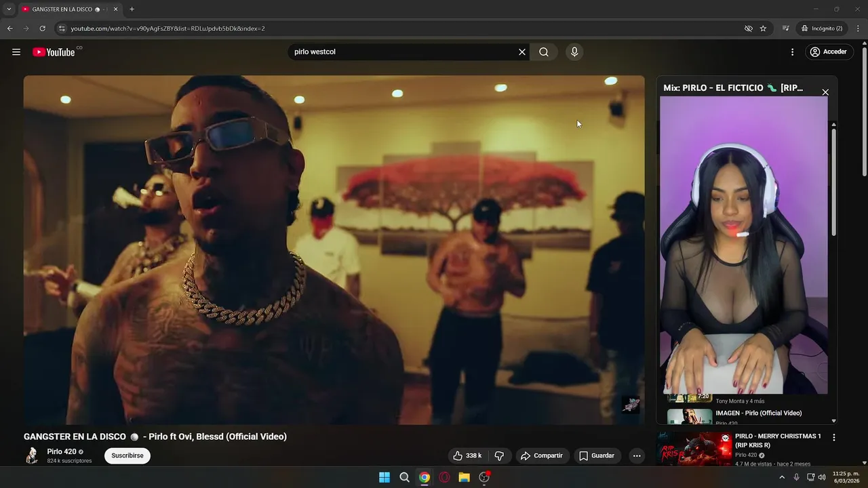Go to YouTube home via logo
The image size is (868, 488).
tap(54, 52)
